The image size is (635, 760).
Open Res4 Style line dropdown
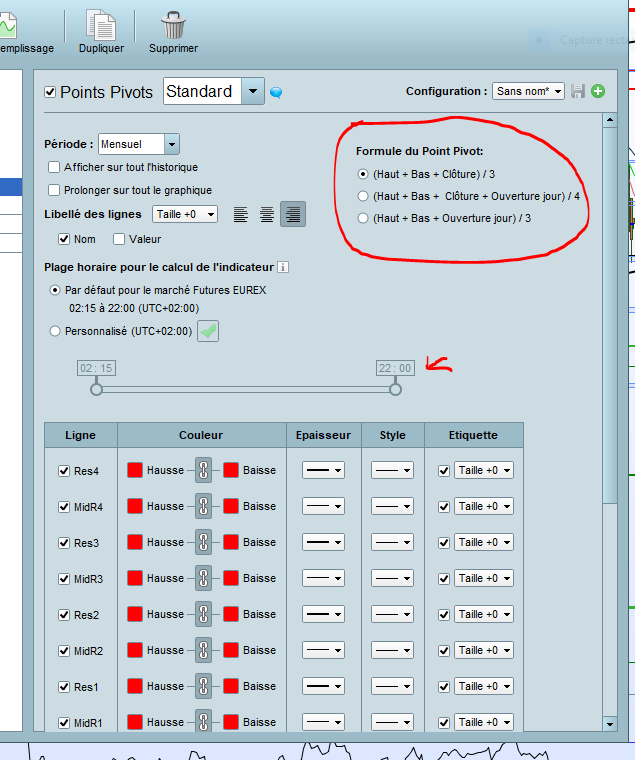pos(392,470)
